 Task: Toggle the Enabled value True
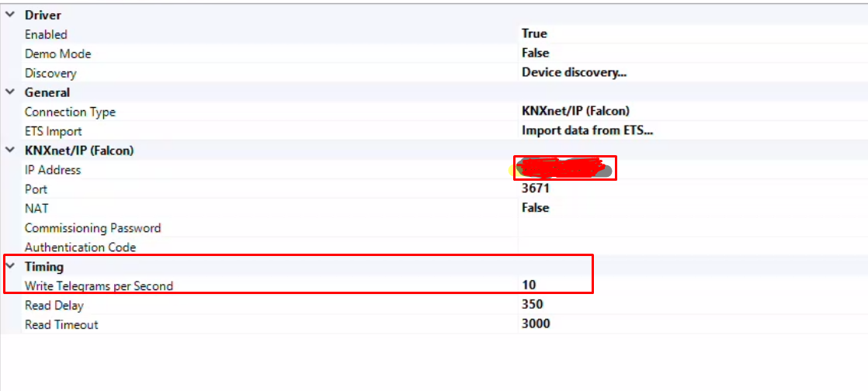(534, 34)
